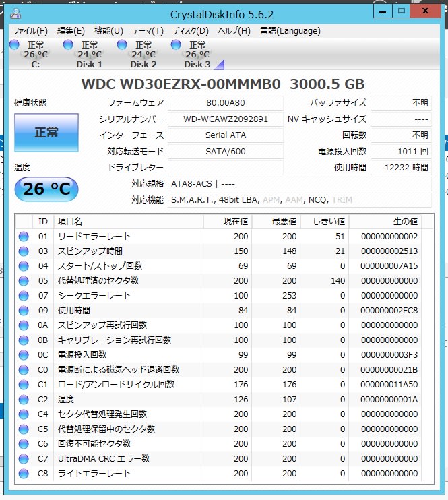Click raw value 000000007A15
The image size is (448, 500).
(x=389, y=266)
